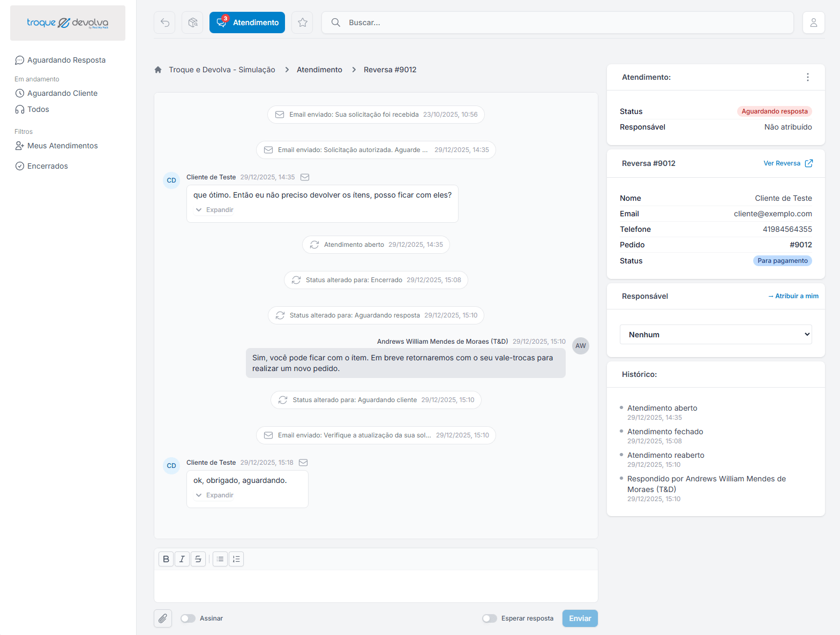Click the star favorites icon
840x635 pixels.
pos(302,22)
